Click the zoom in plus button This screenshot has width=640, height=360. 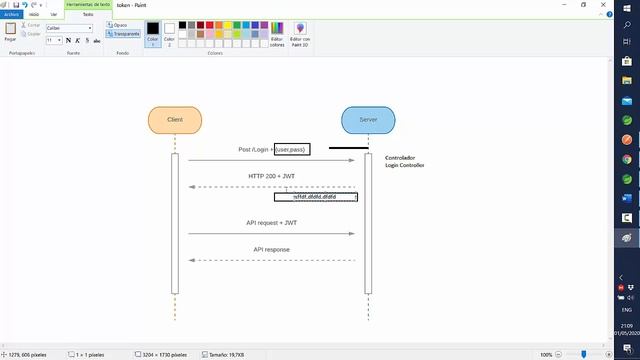(609, 355)
